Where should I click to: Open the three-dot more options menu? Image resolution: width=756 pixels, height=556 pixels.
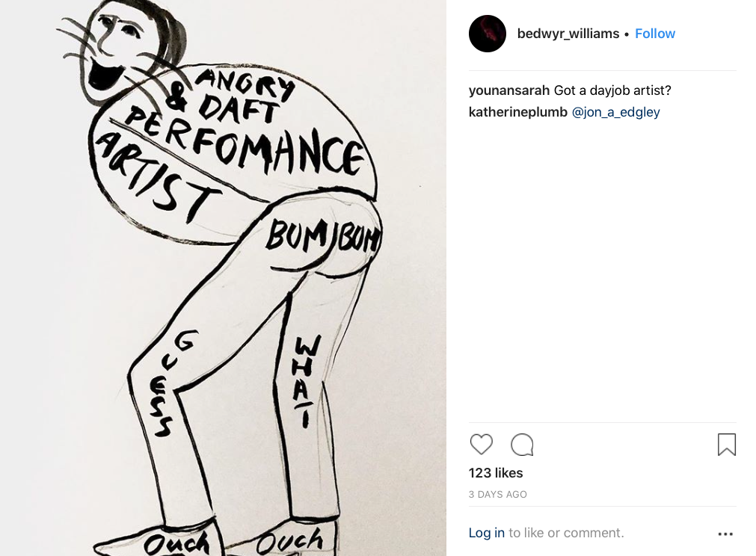tap(725, 534)
